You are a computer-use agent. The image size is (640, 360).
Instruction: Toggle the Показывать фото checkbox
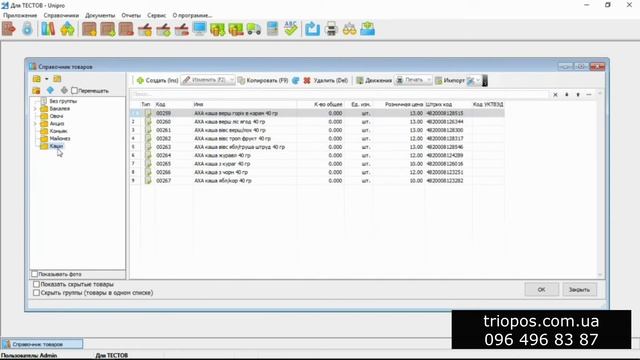click(35, 274)
